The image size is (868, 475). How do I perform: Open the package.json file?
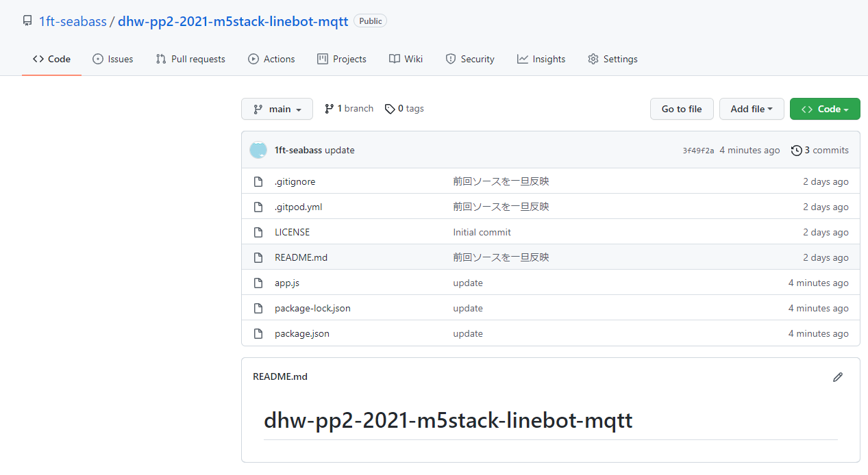(x=302, y=333)
